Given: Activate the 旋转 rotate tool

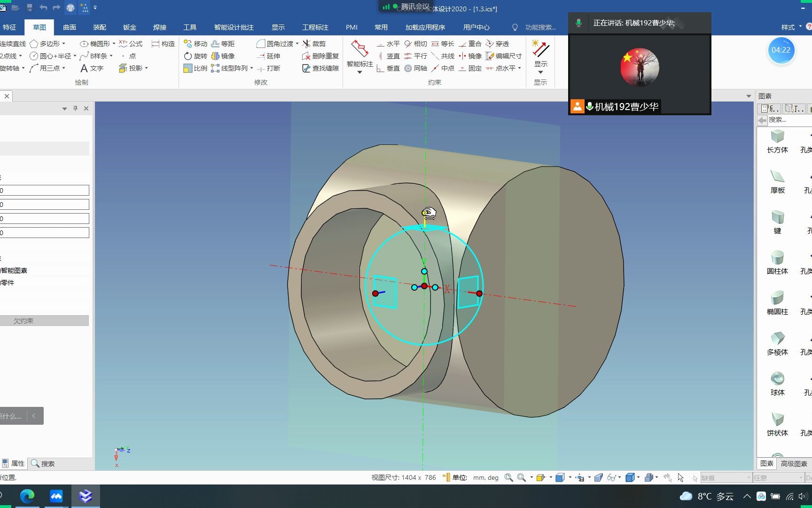Looking at the screenshot, I should point(195,56).
